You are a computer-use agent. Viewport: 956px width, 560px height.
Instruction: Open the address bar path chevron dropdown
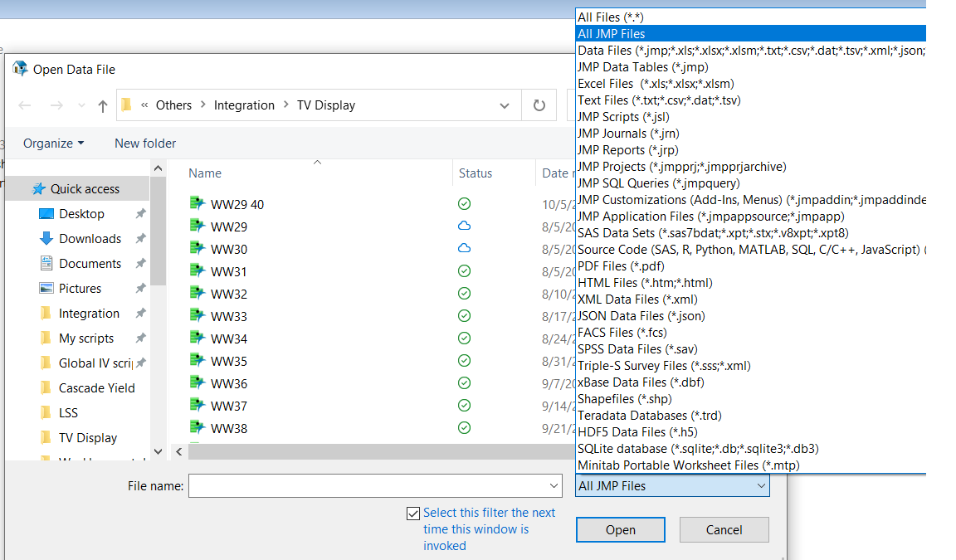pos(504,105)
